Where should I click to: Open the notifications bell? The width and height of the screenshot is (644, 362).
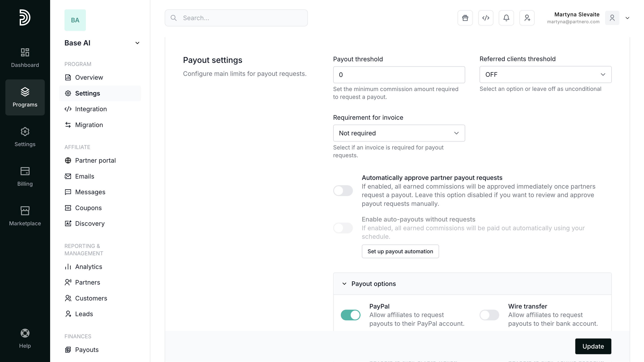click(506, 18)
